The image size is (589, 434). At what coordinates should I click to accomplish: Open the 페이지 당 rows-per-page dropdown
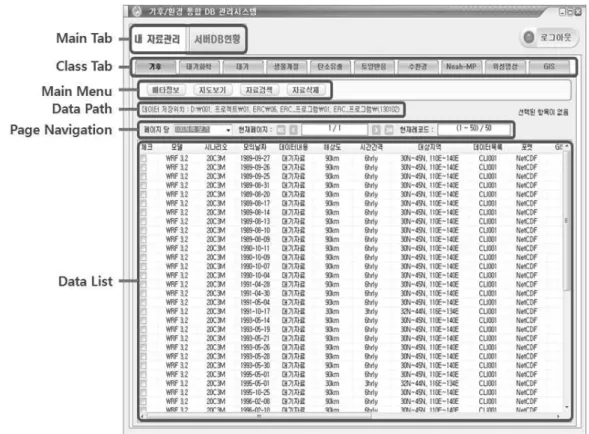pos(203,130)
